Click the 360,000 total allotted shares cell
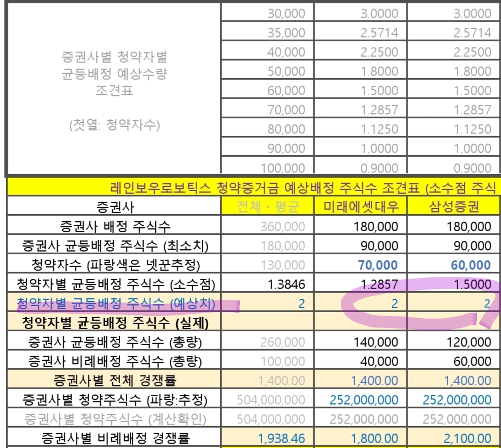501x448 pixels. click(x=267, y=225)
